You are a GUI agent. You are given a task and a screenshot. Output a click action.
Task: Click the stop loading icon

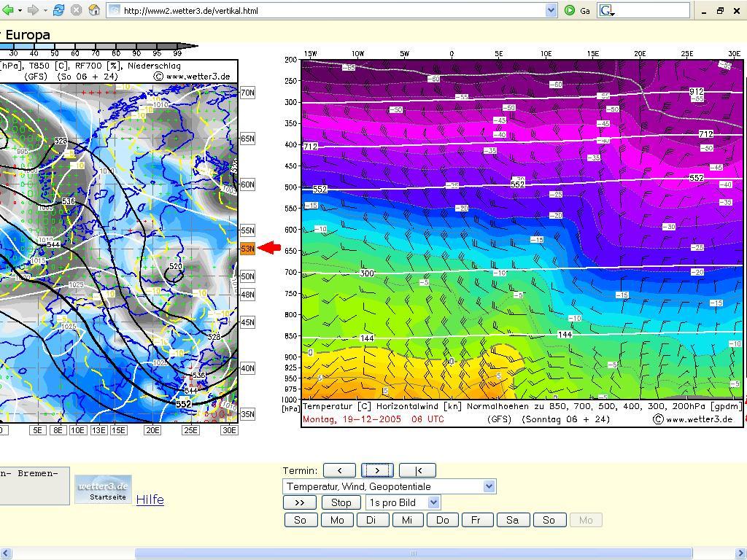click(76, 10)
